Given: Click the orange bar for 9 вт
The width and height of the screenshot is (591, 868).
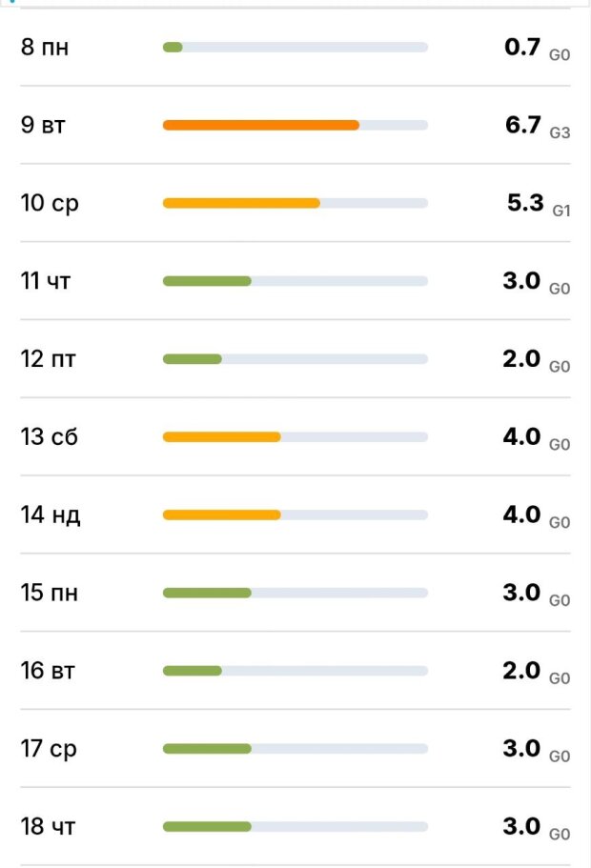Looking at the screenshot, I should [260, 125].
